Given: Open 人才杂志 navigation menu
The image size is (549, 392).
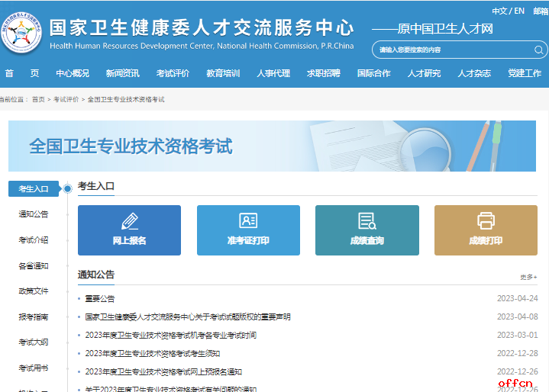Looking at the screenshot, I should [x=474, y=73].
